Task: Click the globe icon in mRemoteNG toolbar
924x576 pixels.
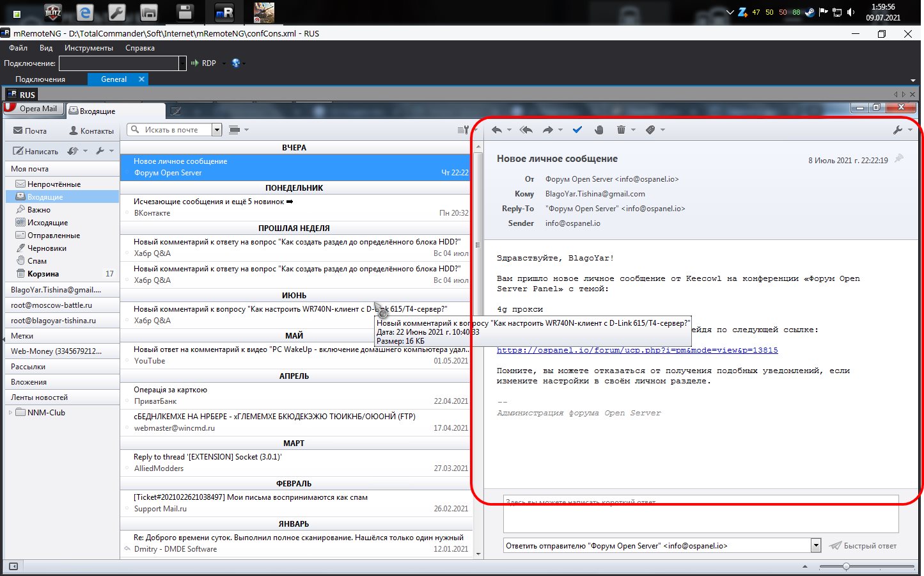Action: tap(236, 63)
